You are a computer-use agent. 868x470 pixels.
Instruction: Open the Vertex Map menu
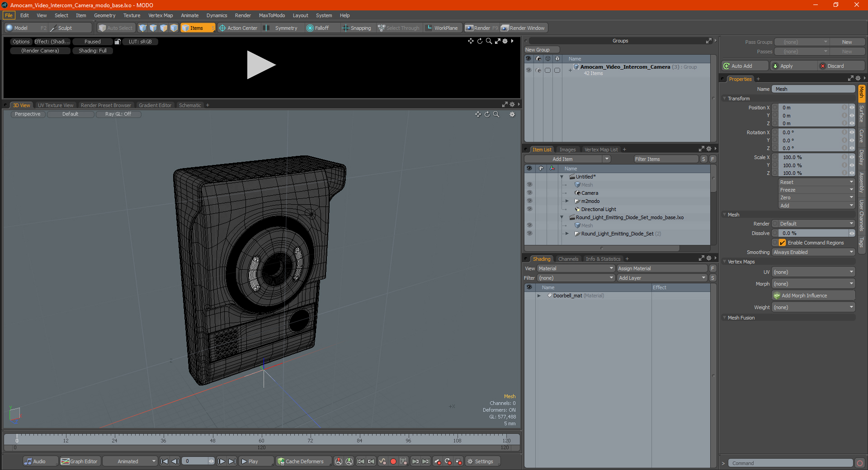[x=160, y=15]
